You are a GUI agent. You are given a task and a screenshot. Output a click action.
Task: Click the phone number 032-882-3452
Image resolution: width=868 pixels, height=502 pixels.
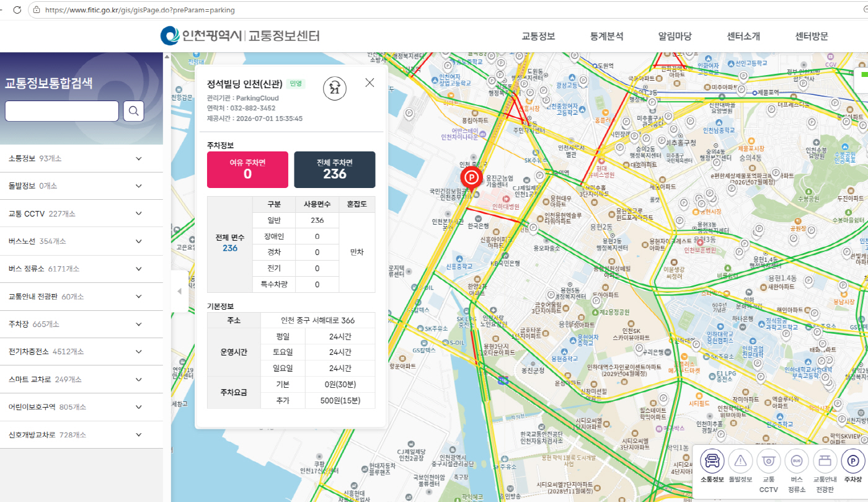[x=253, y=108]
